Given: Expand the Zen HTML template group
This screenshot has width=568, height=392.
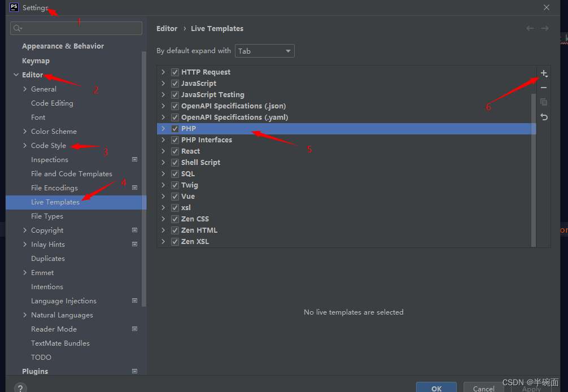Looking at the screenshot, I should pyautogui.click(x=163, y=230).
